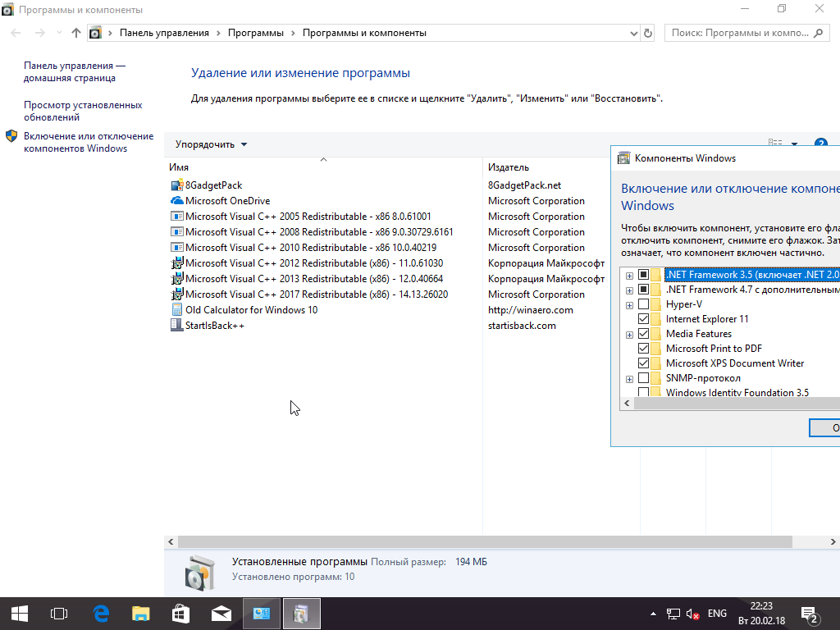Uncheck the Media Features checkbox
The width and height of the screenshot is (840, 630).
pos(643,334)
